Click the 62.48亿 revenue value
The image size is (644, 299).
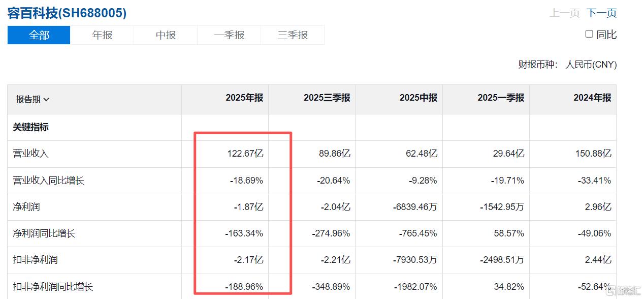[x=422, y=154]
